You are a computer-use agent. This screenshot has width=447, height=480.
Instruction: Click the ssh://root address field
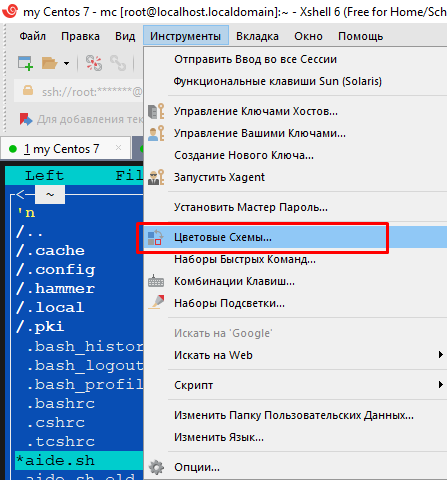coord(79,91)
